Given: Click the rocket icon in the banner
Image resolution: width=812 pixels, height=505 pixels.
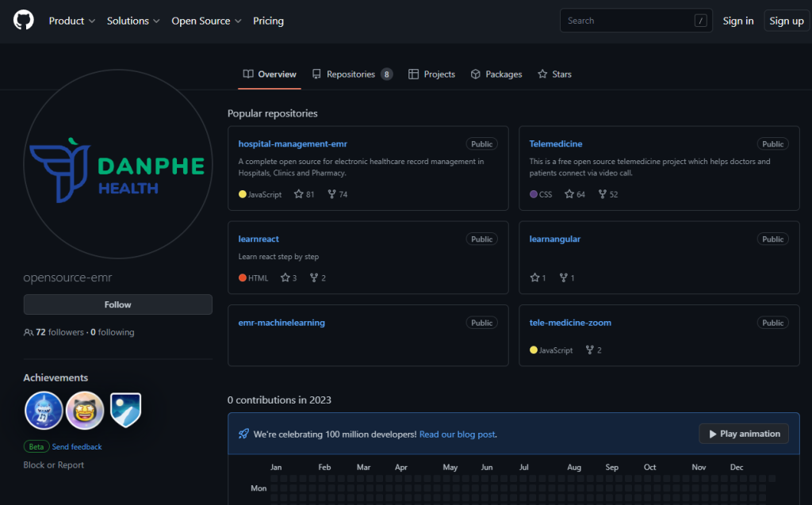Looking at the screenshot, I should click(243, 434).
